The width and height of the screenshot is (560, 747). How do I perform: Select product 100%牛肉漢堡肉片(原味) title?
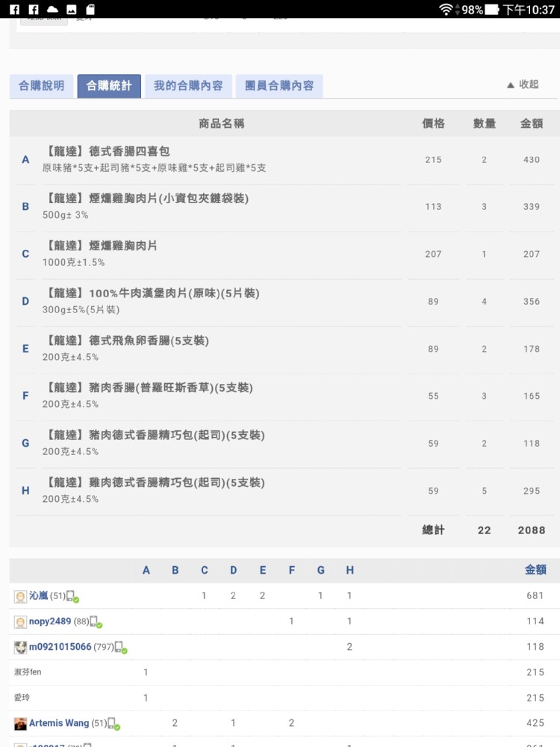tap(152, 293)
